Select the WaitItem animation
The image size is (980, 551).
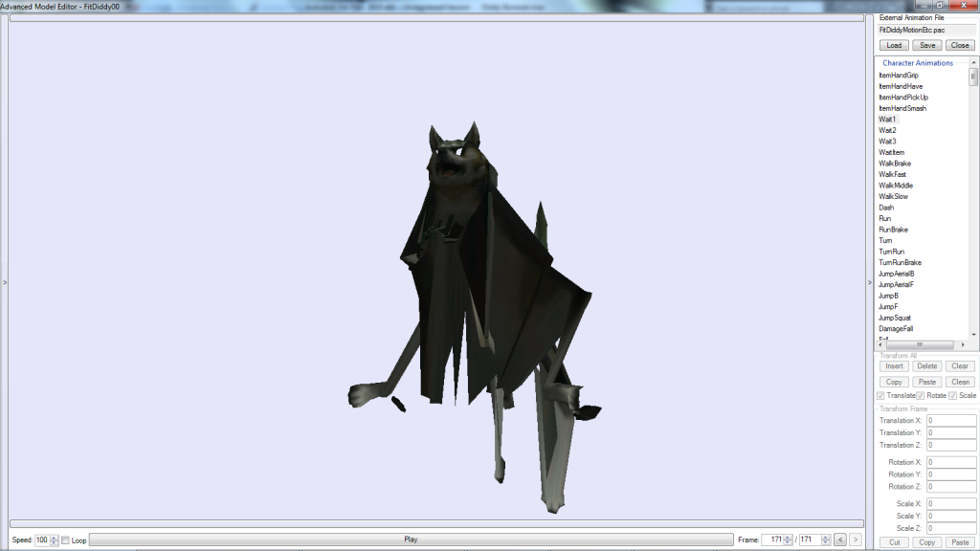click(x=891, y=152)
